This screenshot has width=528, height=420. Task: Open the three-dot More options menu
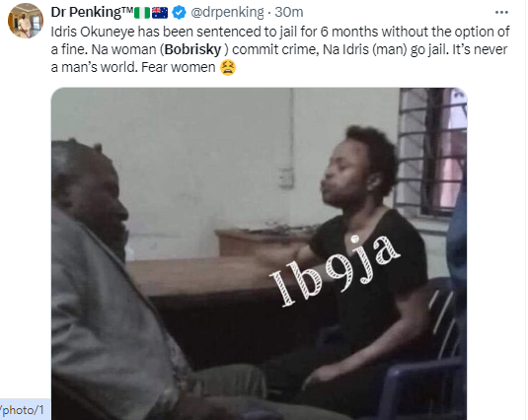pos(501,13)
